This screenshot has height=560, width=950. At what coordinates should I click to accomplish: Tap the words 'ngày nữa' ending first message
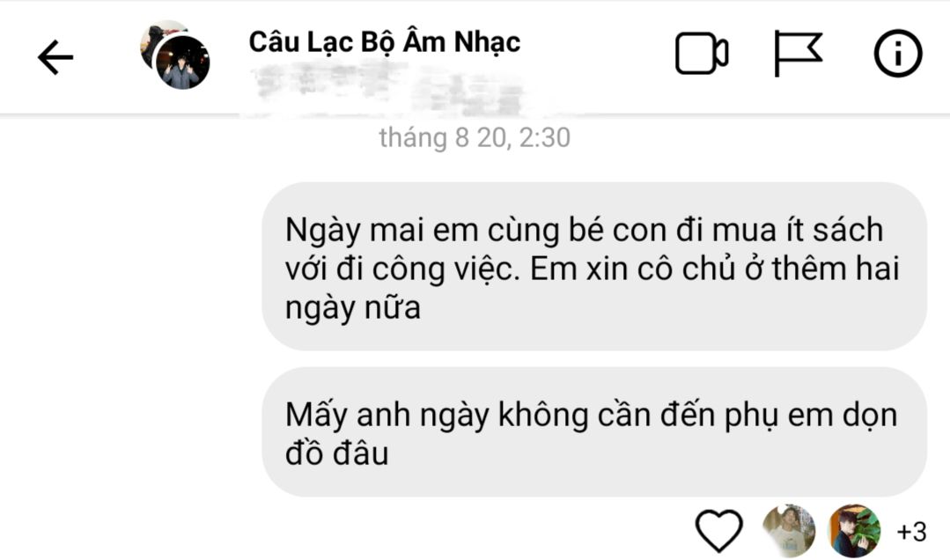tap(352, 308)
